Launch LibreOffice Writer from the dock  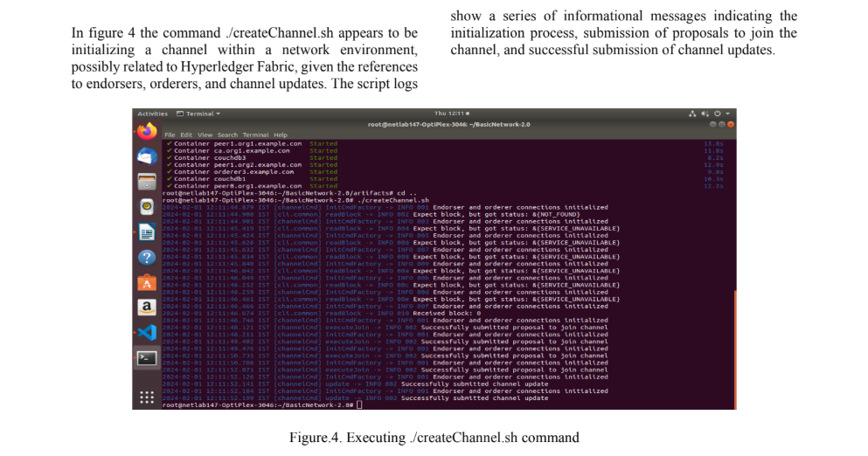(x=147, y=232)
